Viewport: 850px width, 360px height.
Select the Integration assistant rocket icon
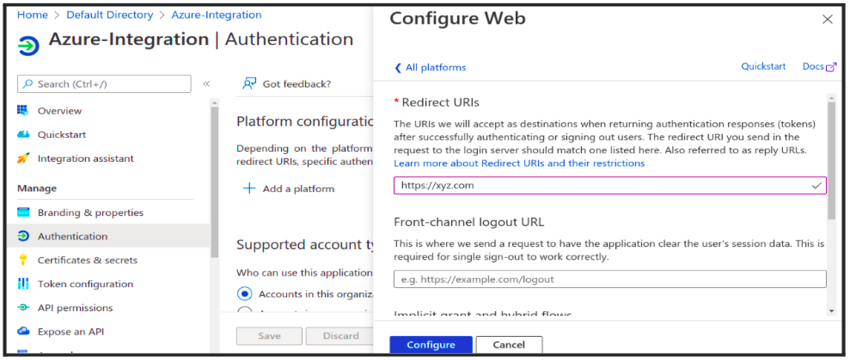[x=23, y=158]
